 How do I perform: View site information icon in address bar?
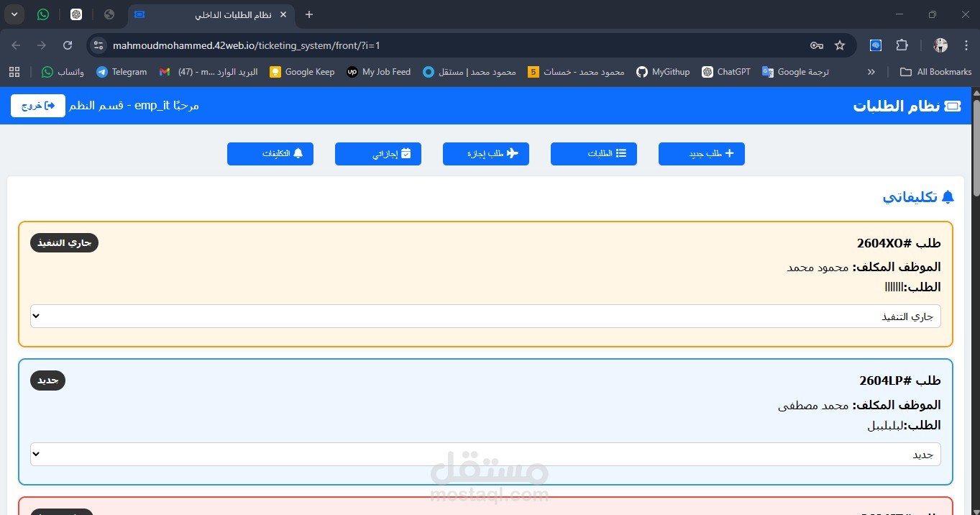click(99, 45)
